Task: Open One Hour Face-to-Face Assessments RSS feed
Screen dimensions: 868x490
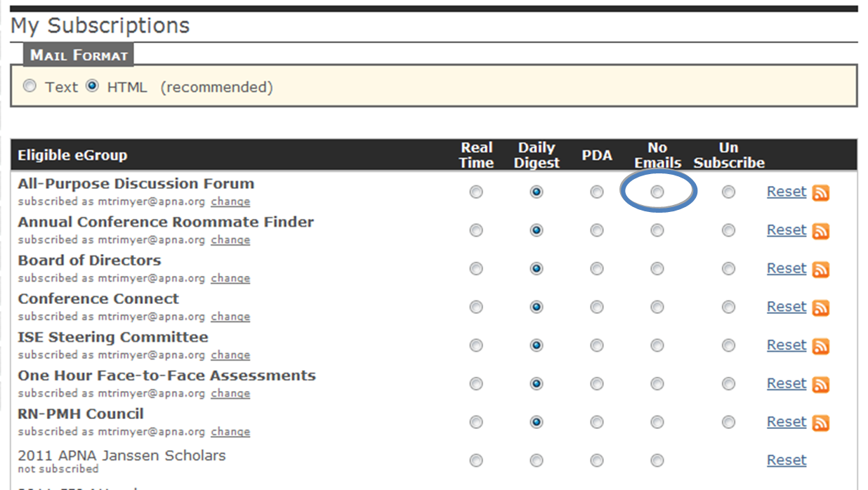Action: 821,384
